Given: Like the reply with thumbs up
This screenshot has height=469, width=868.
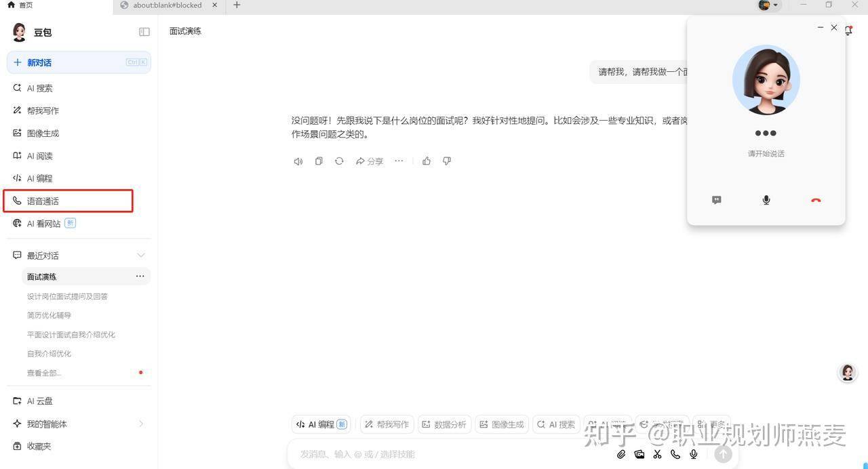Looking at the screenshot, I should coord(427,161).
